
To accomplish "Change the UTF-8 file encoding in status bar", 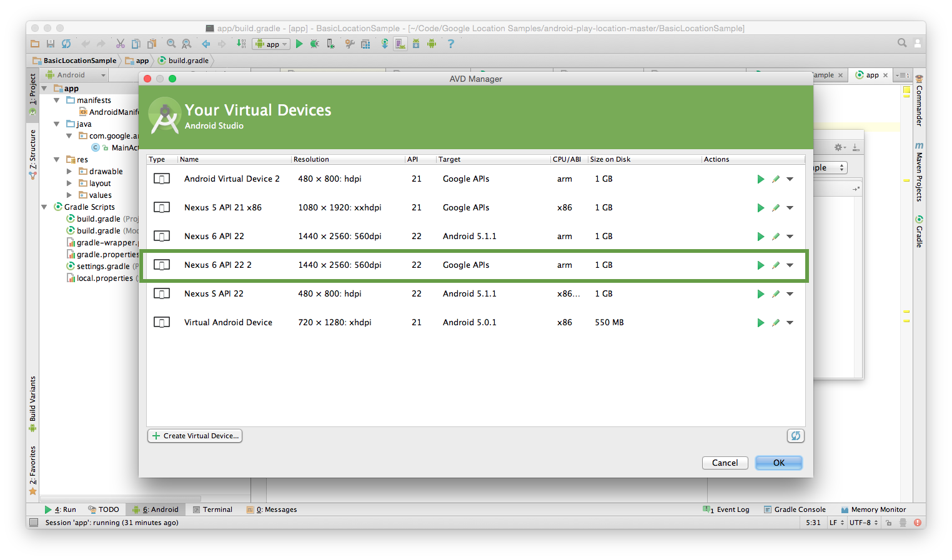I will click(x=863, y=523).
